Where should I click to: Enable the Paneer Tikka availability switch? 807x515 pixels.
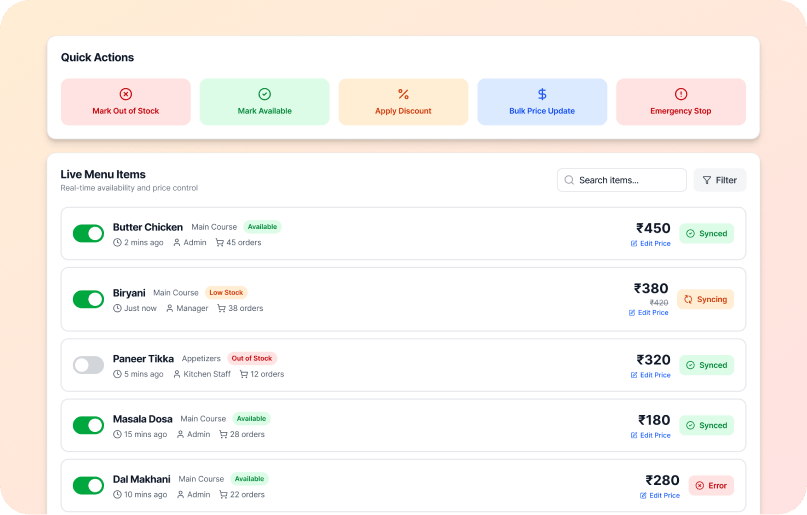[88, 365]
